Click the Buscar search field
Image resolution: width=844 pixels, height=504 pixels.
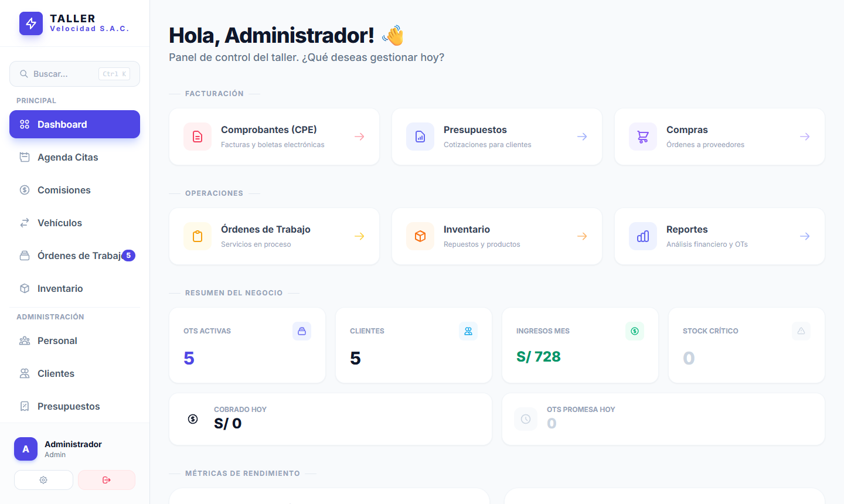pos(74,74)
